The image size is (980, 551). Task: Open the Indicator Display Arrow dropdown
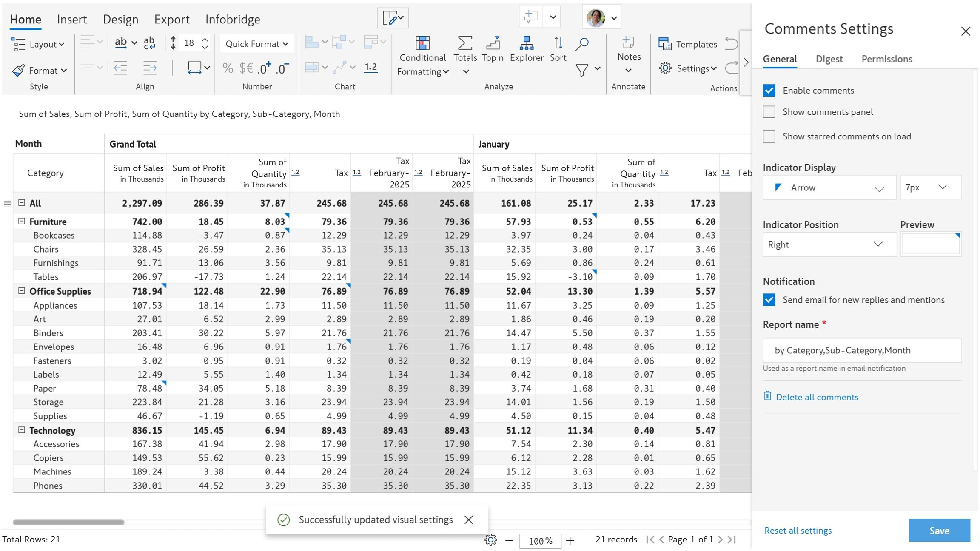pyautogui.click(x=829, y=187)
